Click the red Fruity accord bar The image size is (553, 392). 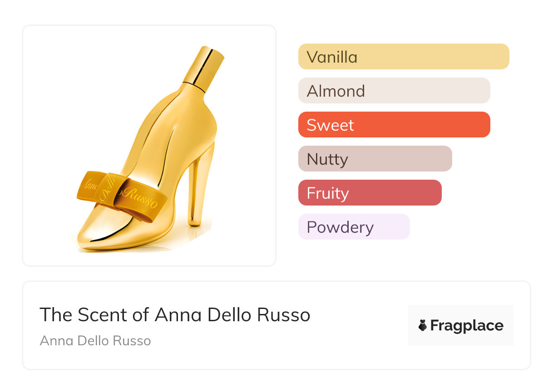click(370, 193)
